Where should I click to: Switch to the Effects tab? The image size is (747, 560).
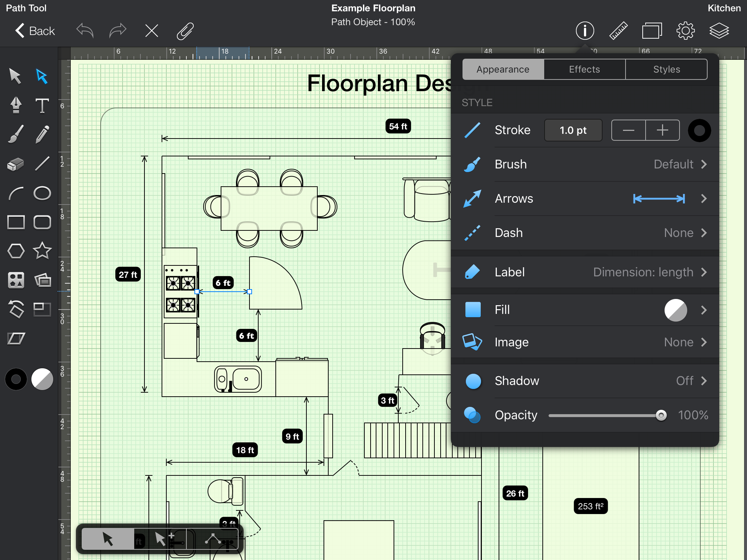584,69
